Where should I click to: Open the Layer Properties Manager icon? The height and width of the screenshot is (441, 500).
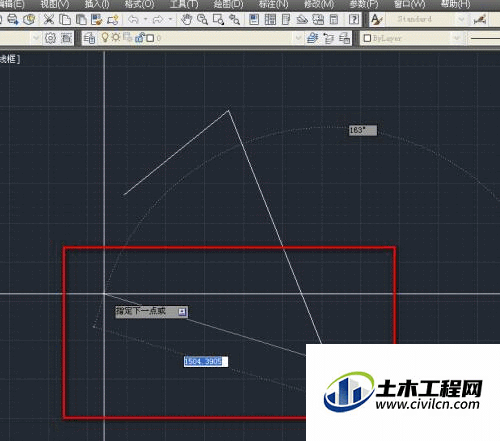(x=89, y=38)
